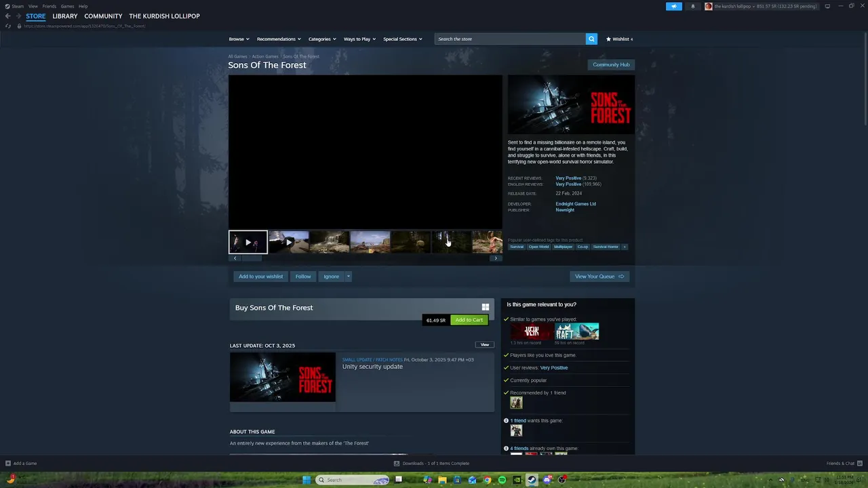Open the Games menu

coord(67,6)
